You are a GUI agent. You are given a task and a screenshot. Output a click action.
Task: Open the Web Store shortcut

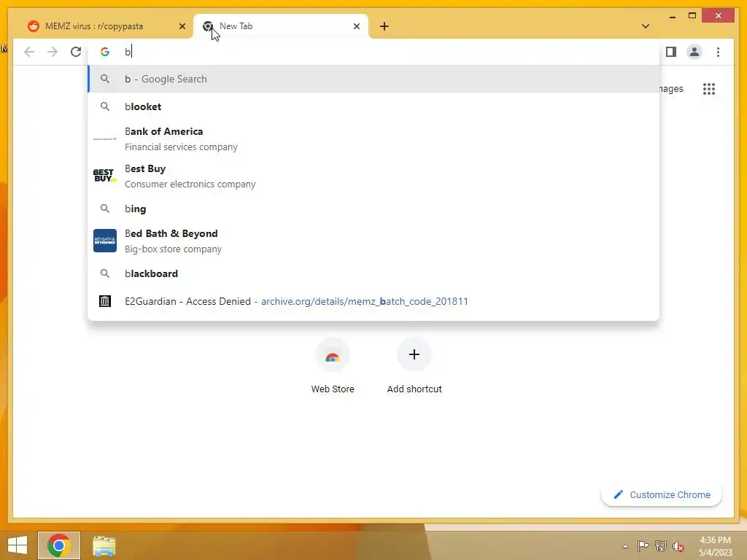pyautogui.click(x=333, y=366)
